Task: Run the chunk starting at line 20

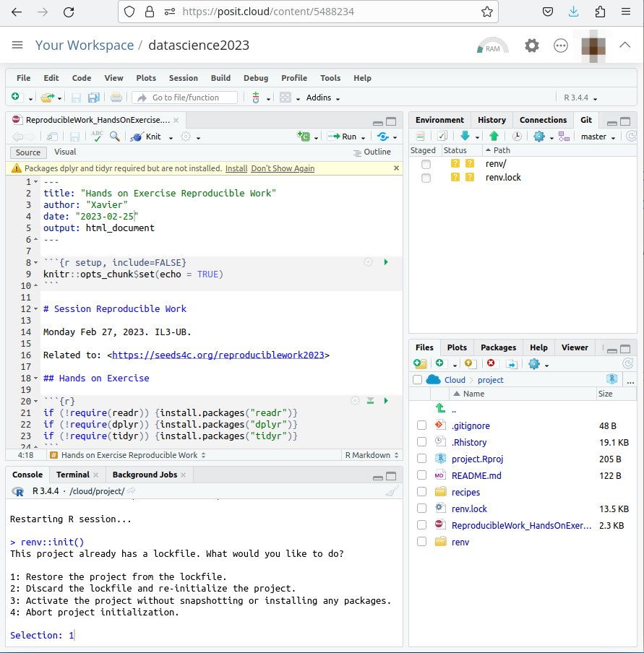Action: [386, 401]
